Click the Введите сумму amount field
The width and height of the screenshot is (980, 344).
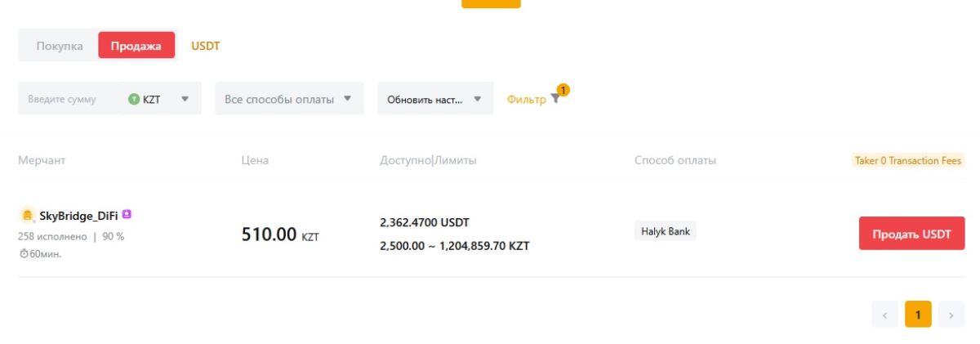(x=69, y=99)
